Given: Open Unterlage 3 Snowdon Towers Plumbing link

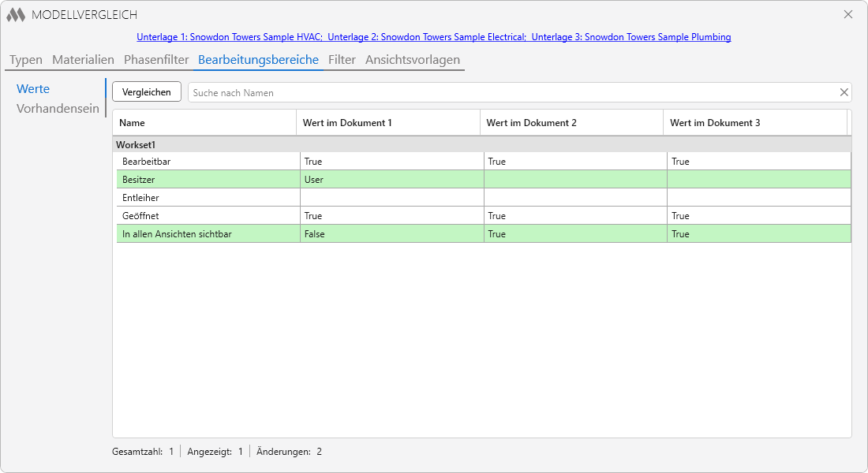Looking at the screenshot, I should [x=631, y=37].
